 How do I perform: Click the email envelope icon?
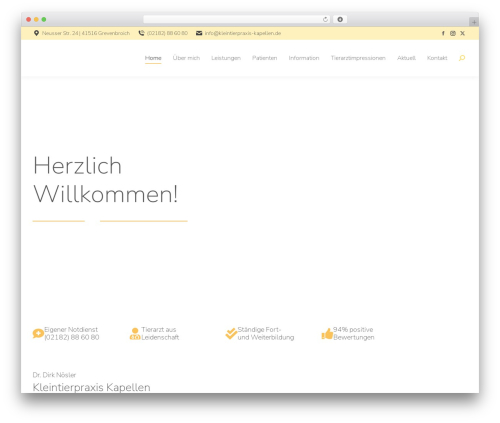(x=199, y=33)
